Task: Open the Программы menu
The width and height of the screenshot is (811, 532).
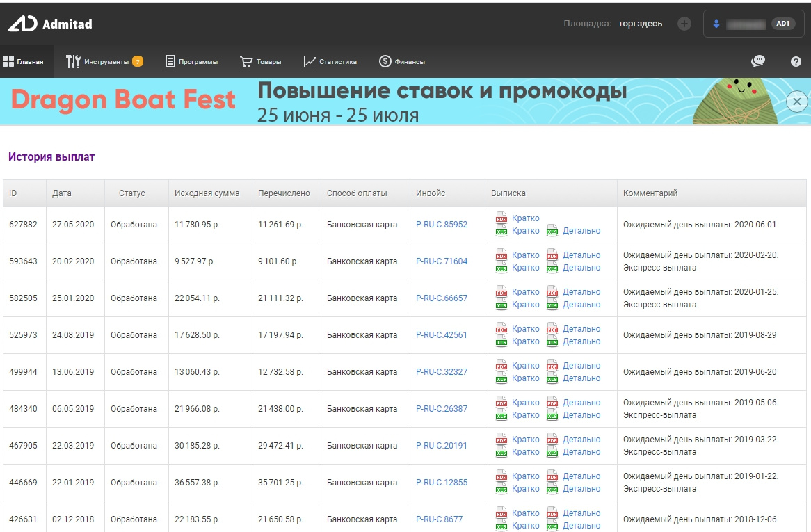Action: (x=191, y=61)
